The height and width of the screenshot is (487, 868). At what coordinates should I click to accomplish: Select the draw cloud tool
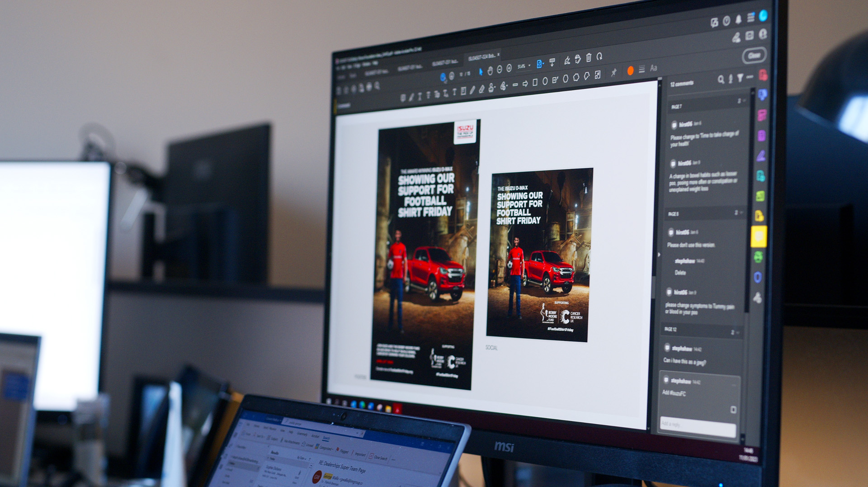tap(576, 77)
